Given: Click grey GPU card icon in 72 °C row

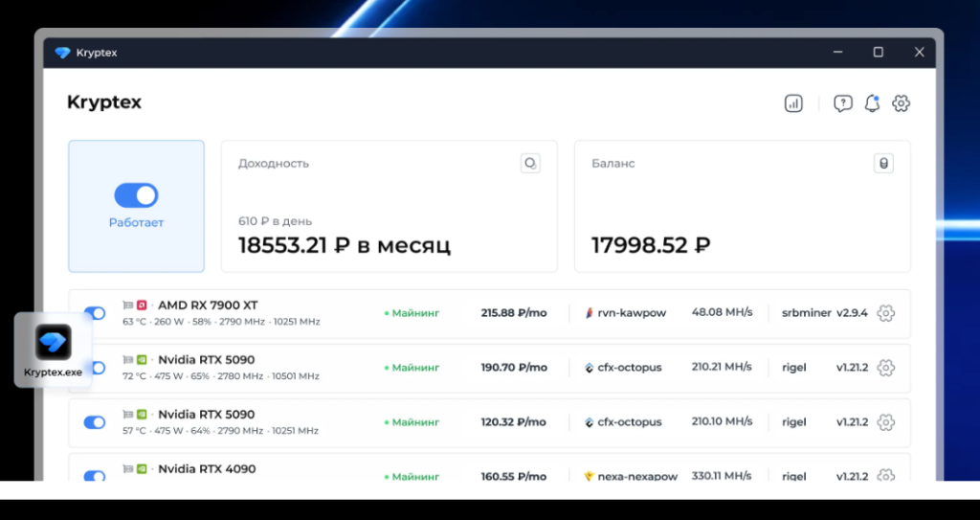Looking at the screenshot, I should tap(128, 360).
